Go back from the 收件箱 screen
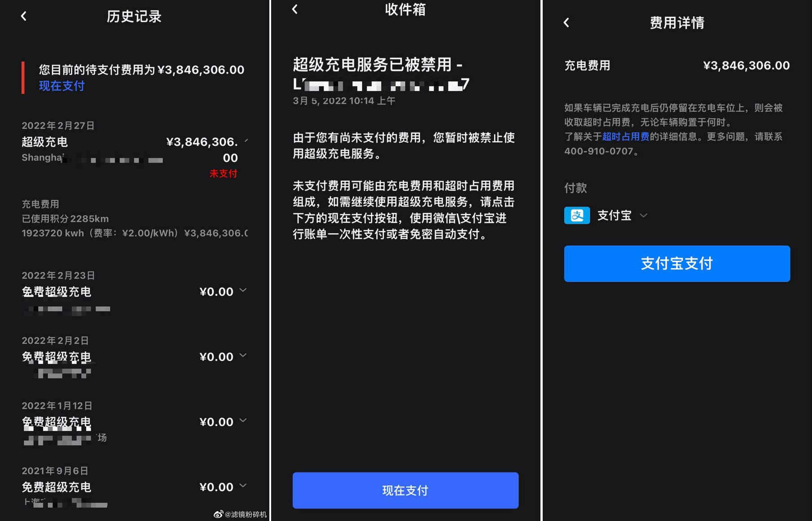 click(295, 9)
